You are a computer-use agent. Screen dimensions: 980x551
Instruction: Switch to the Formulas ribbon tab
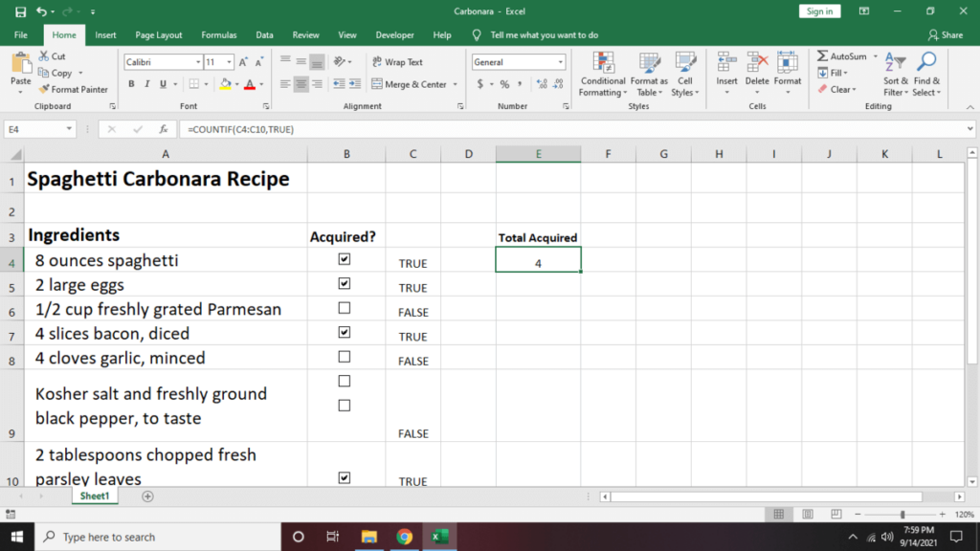[218, 35]
